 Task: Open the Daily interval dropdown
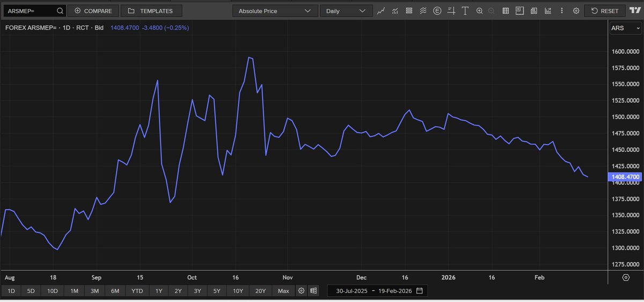coord(346,11)
